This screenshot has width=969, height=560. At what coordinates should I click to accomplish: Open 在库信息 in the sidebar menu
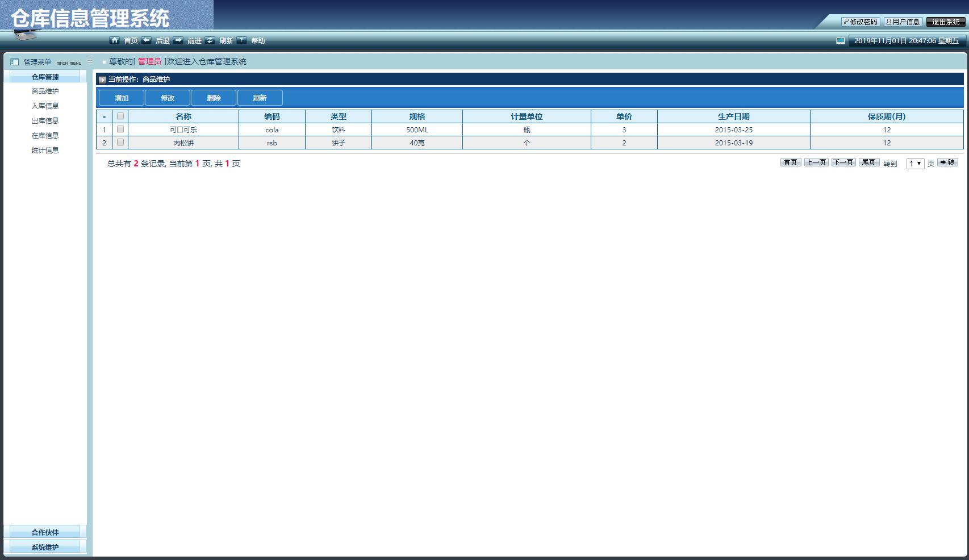pos(45,136)
